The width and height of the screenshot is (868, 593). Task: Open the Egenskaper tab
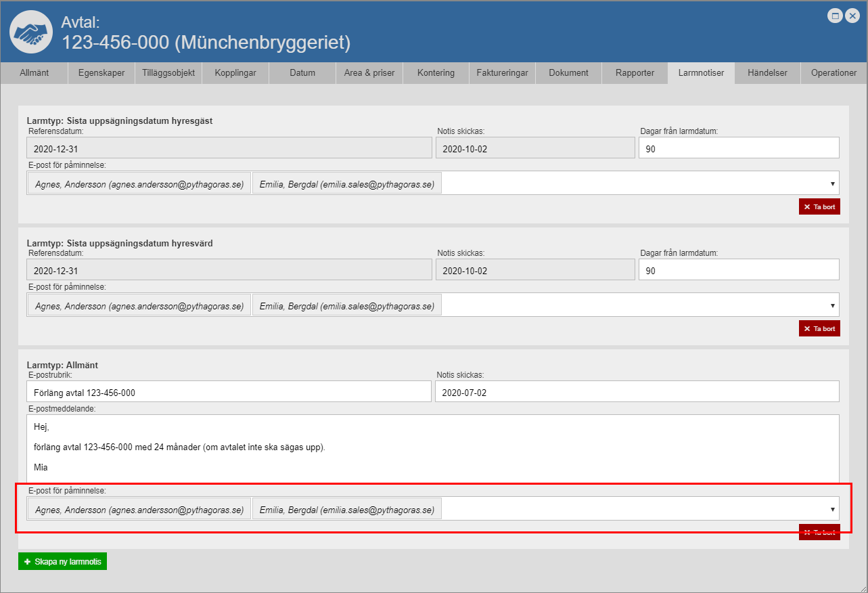point(101,73)
